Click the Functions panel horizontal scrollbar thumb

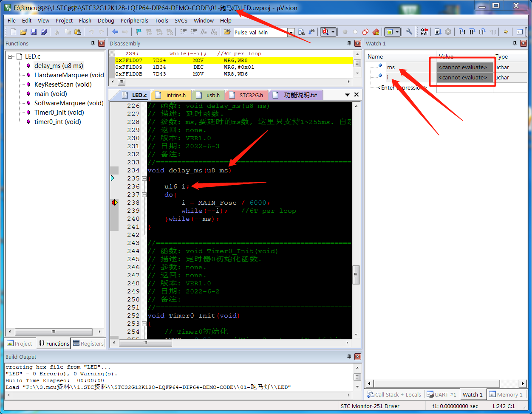click(x=54, y=332)
